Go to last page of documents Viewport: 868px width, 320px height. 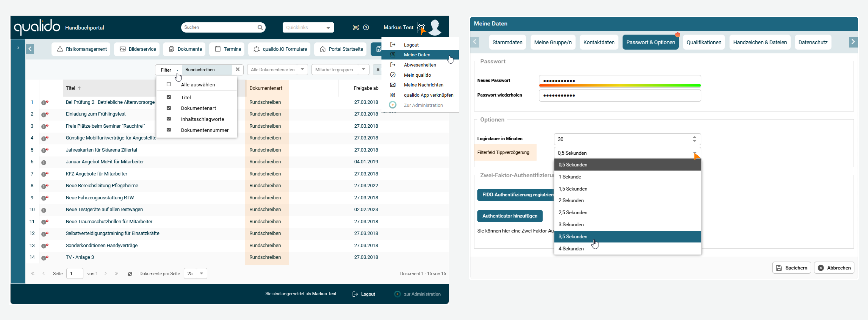click(116, 273)
